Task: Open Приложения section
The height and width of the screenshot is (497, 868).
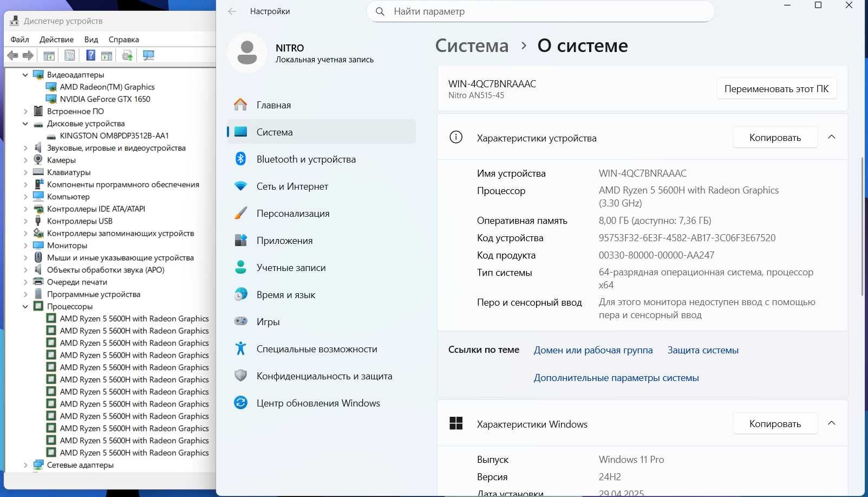Action: tap(322, 241)
